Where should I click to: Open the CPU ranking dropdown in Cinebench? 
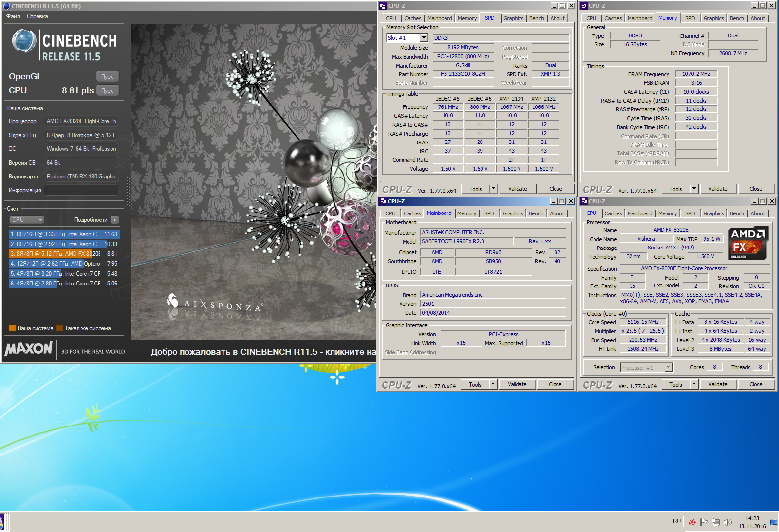point(27,220)
